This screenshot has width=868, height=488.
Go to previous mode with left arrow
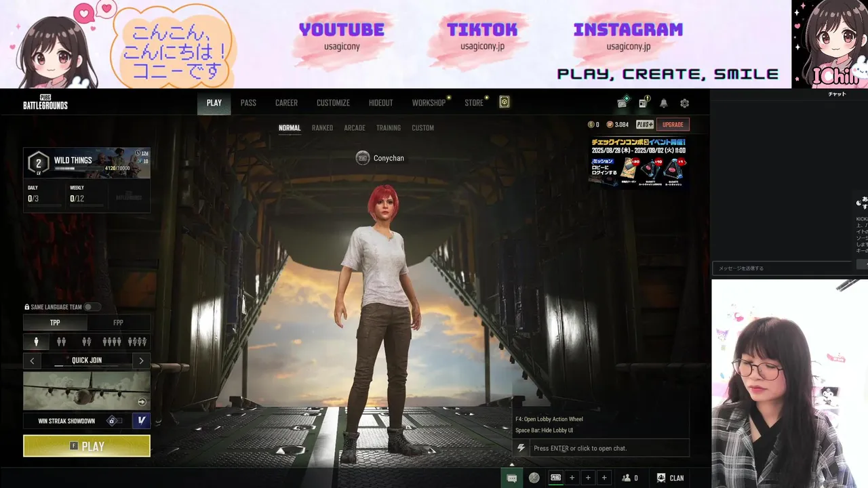[x=32, y=361]
